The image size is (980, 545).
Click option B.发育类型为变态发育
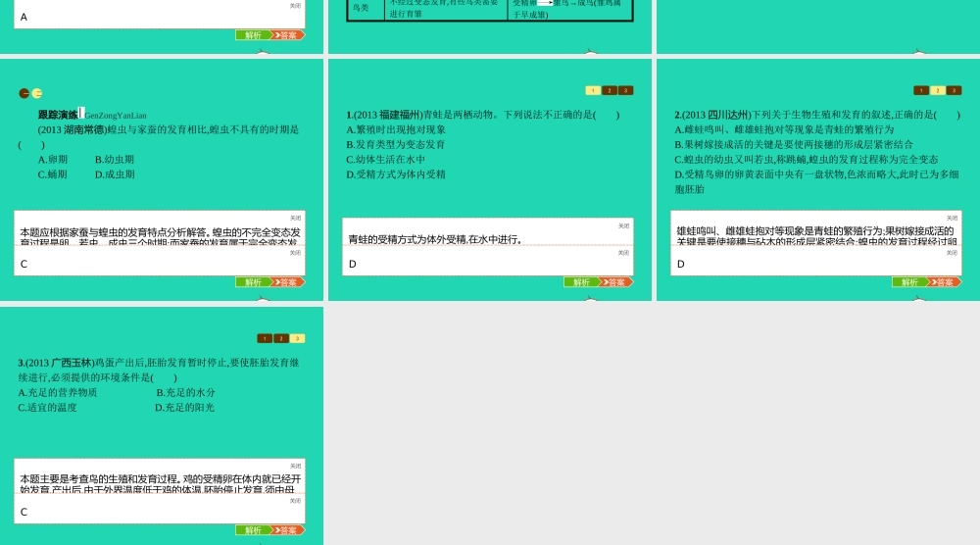(x=396, y=144)
